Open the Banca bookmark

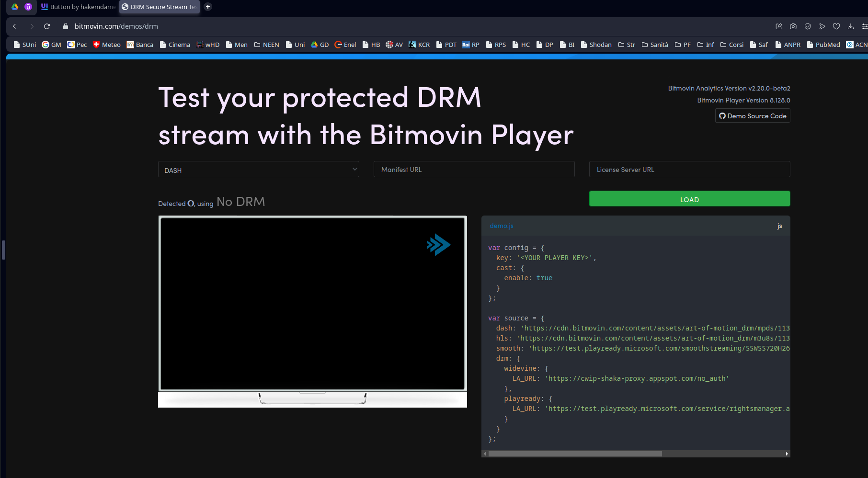140,45
